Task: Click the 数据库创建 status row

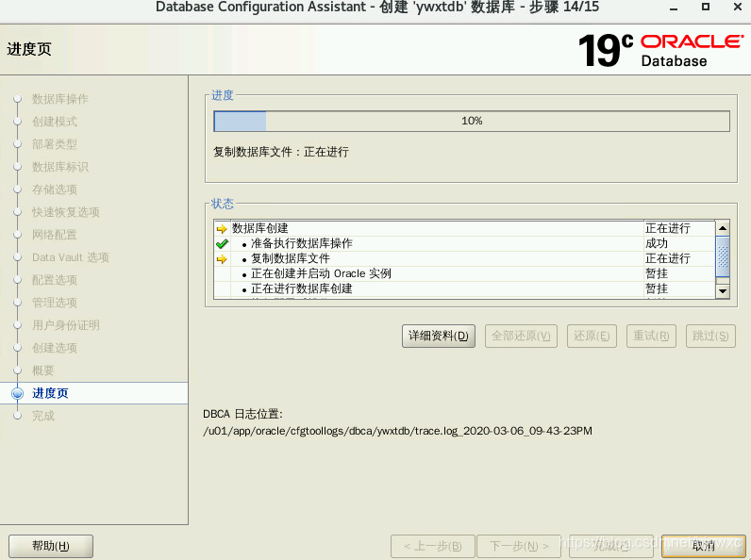Action: click(464, 228)
